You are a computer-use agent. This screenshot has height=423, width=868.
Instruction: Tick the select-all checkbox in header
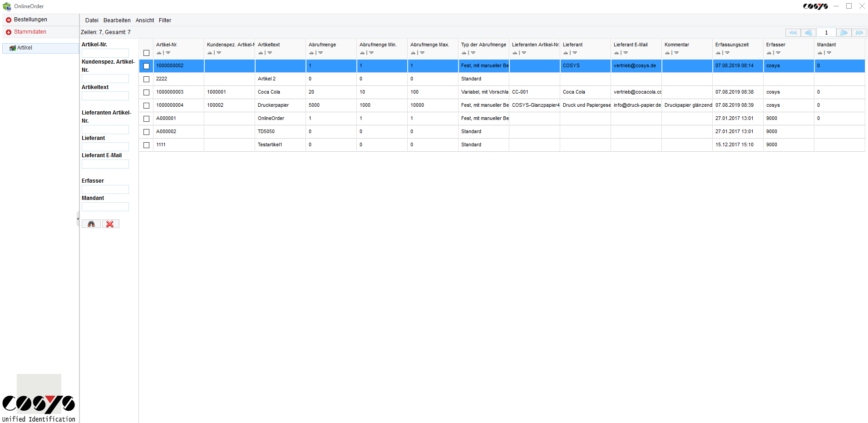146,53
